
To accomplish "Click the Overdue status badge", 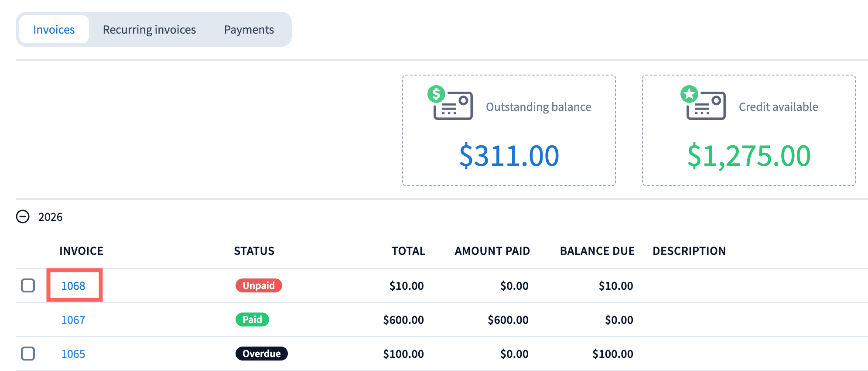I will click(262, 354).
